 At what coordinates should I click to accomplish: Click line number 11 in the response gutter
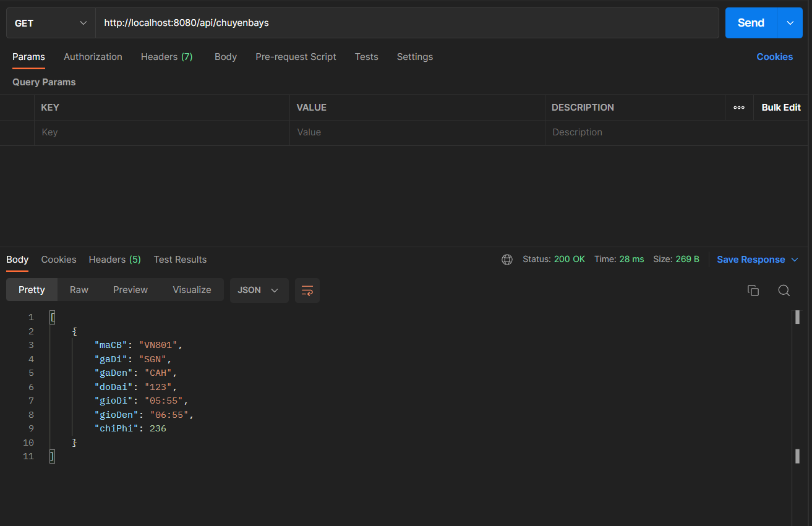click(28, 457)
